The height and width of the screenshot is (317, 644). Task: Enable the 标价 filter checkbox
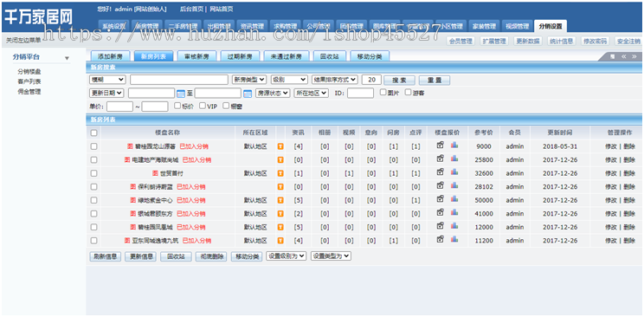177,106
